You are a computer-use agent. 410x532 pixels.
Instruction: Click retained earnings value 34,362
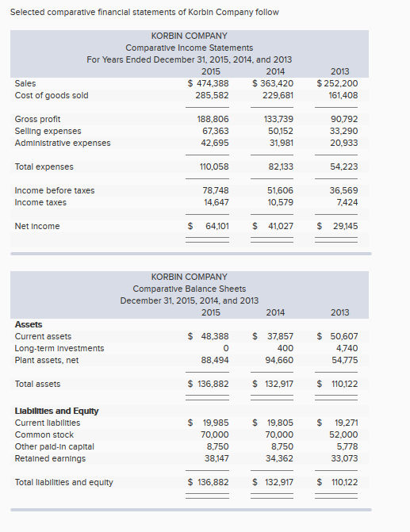tap(279, 458)
